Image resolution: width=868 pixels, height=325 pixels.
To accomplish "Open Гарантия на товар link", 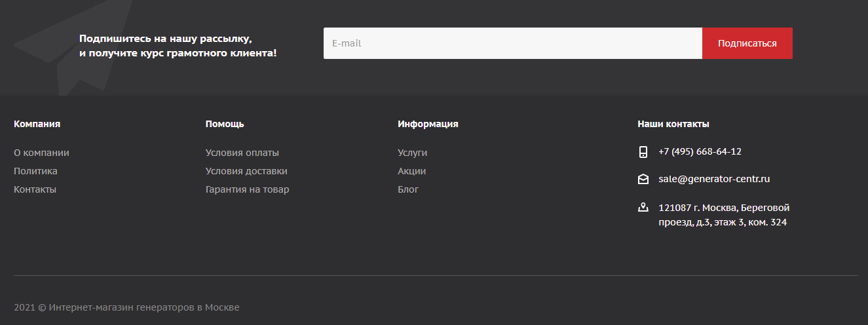I will [247, 189].
